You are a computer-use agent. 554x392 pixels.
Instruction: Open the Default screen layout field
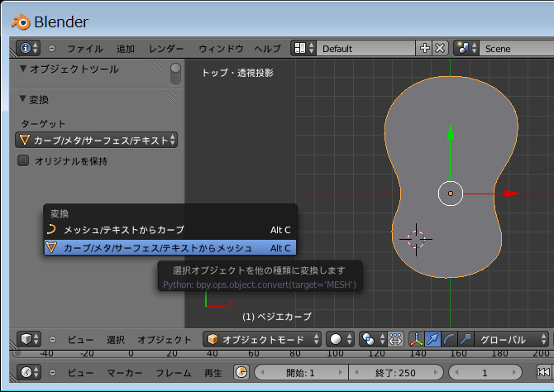pyautogui.click(x=365, y=48)
